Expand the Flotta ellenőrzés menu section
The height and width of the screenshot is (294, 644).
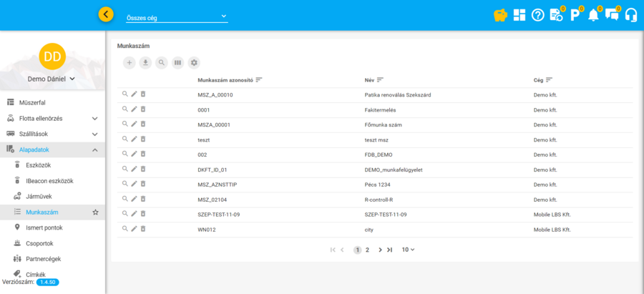pos(94,118)
